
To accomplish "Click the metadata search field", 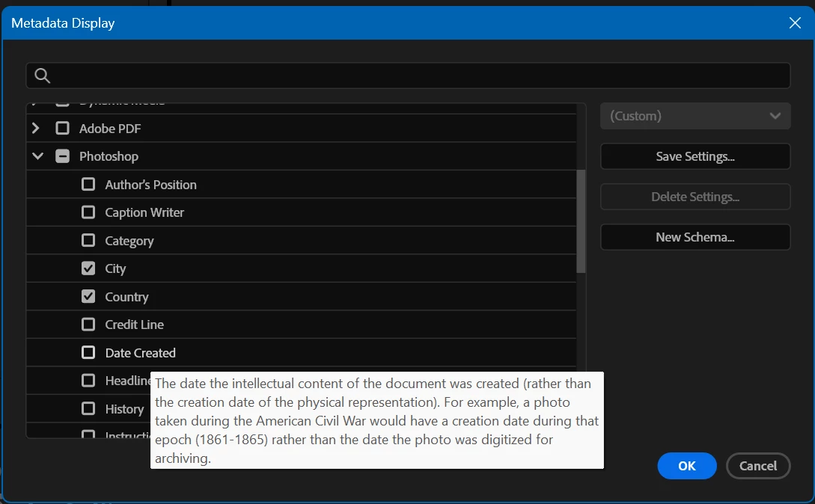I will pyautogui.click(x=408, y=76).
